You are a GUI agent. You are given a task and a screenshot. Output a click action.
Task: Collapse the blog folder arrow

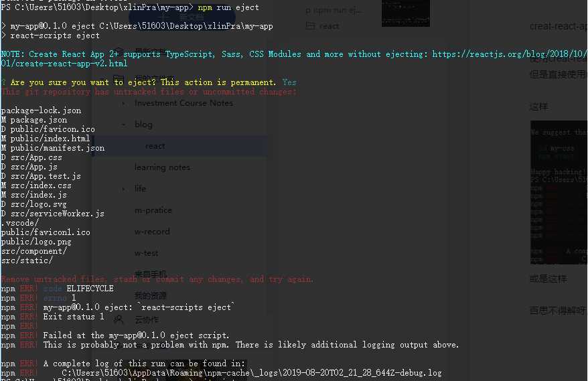tap(123, 125)
